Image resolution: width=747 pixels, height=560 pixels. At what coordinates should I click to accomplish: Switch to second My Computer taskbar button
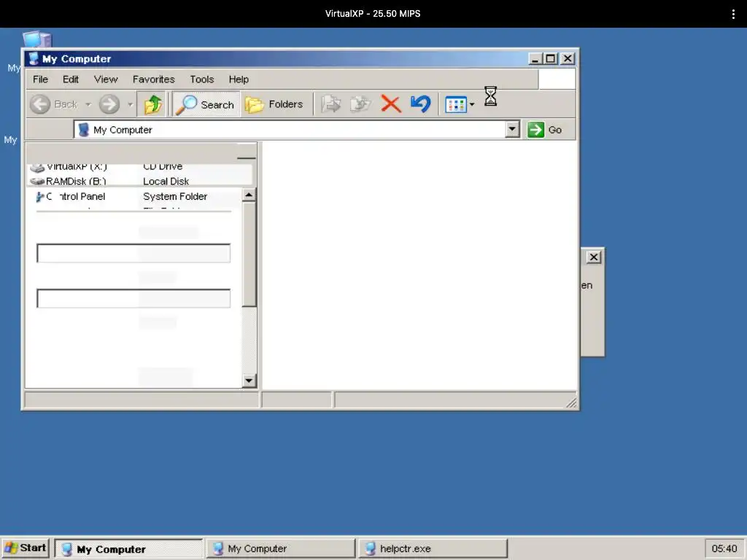point(281,548)
